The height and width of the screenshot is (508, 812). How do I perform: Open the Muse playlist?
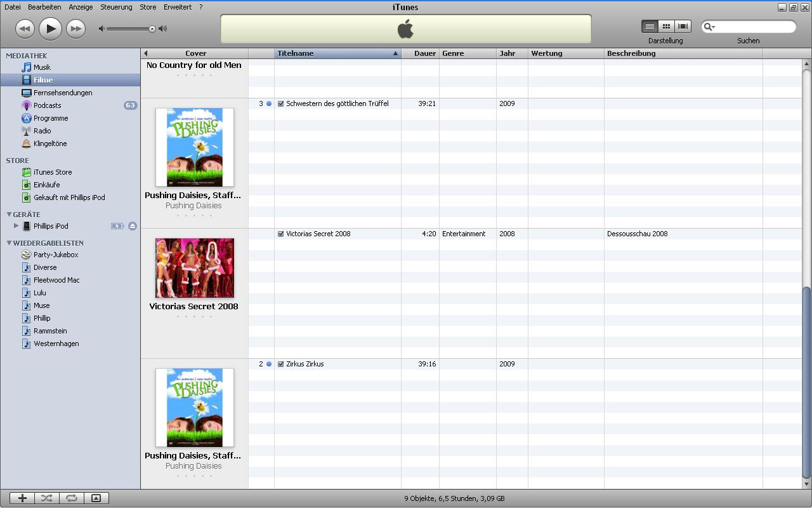[x=70, y=305]
